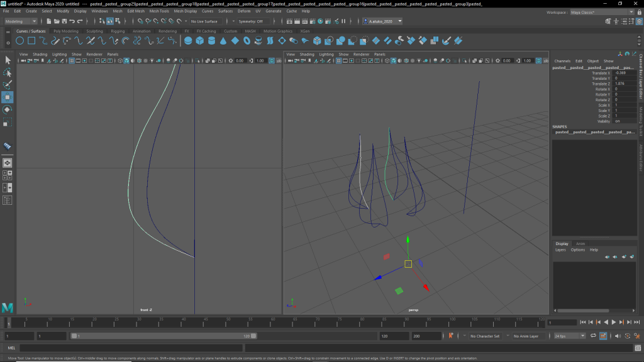
Task: Select the NURBS Circle tool on shelf
Action: pyautogui.click(x=20, y=41)
